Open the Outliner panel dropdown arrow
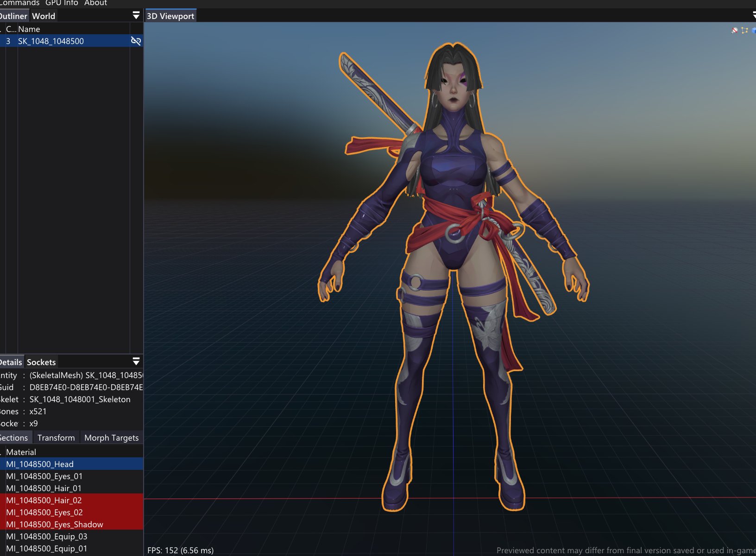The height and width of the screenshot is (556, 756). [136, 16]
